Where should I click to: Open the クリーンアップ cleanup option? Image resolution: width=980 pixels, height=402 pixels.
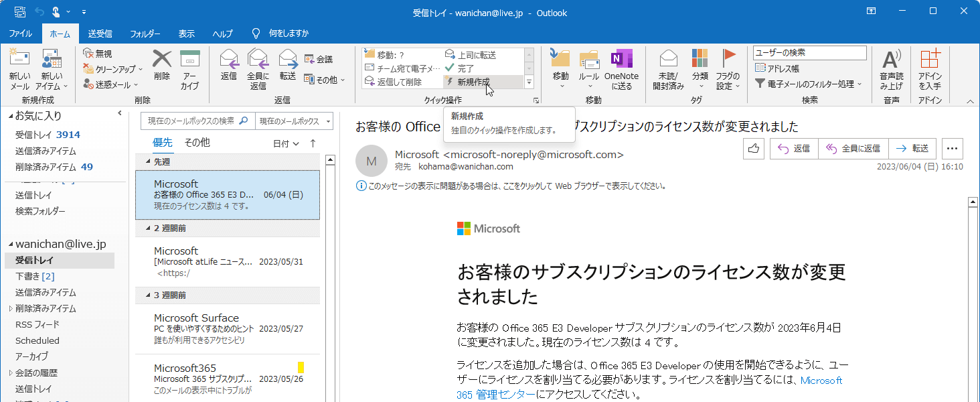(x=112, y=68)
